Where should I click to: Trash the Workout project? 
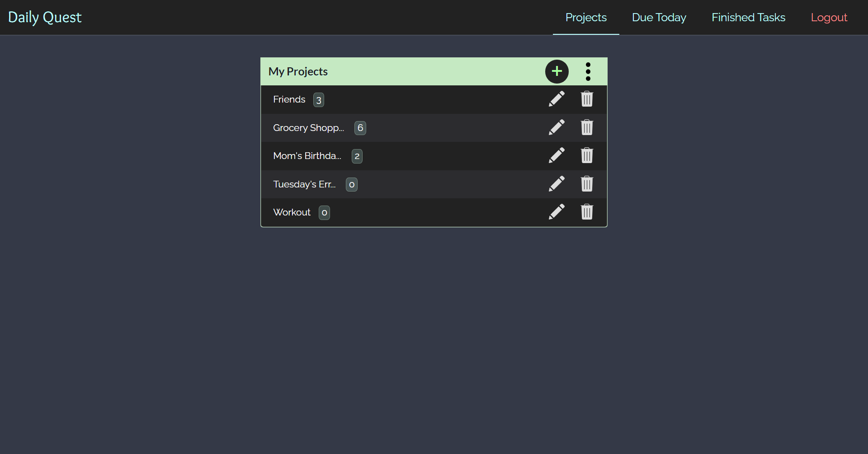[586, 212]
